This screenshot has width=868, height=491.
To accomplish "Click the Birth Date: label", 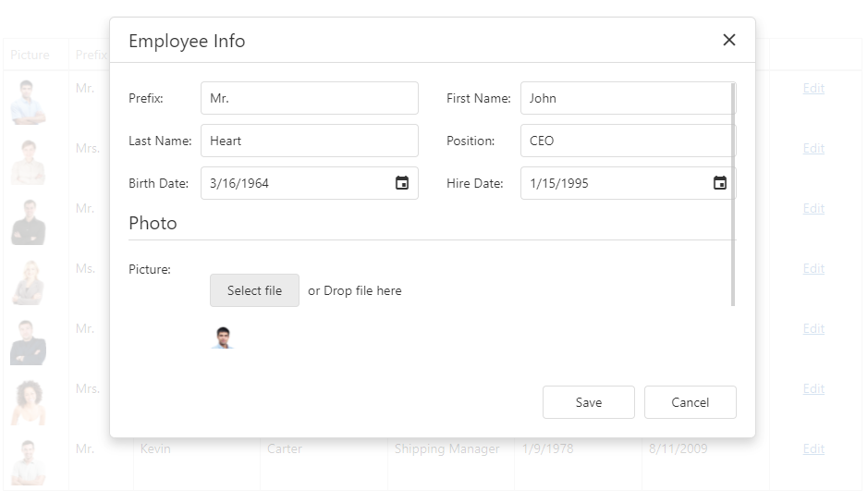I will click(x=158, y=183).
